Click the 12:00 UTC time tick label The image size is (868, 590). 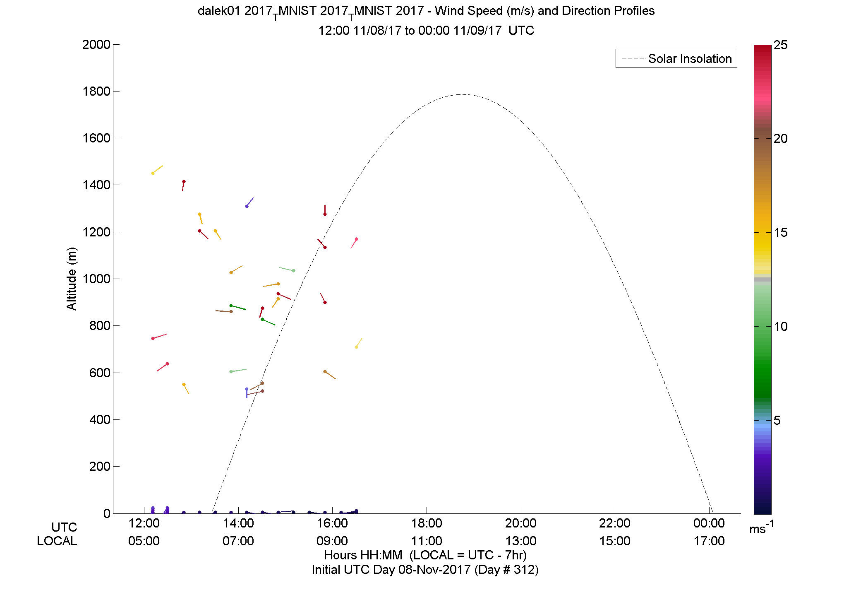tap(144, 523)
